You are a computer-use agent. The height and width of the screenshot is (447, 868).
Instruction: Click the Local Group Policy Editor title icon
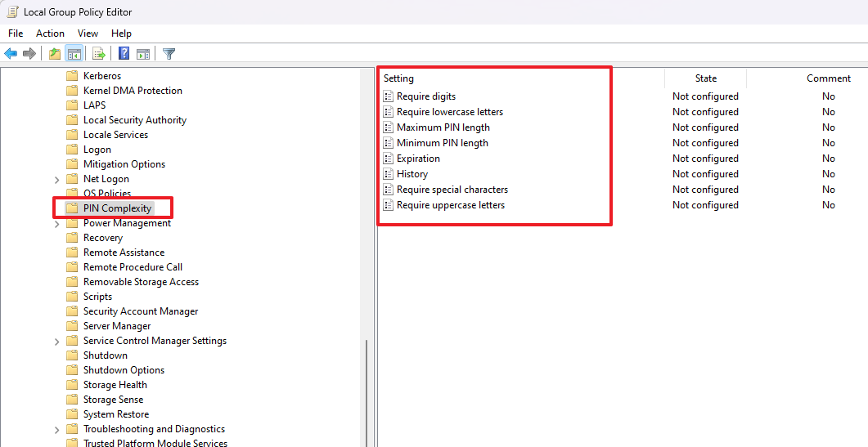pyautogui.click(x=13, y=11)
